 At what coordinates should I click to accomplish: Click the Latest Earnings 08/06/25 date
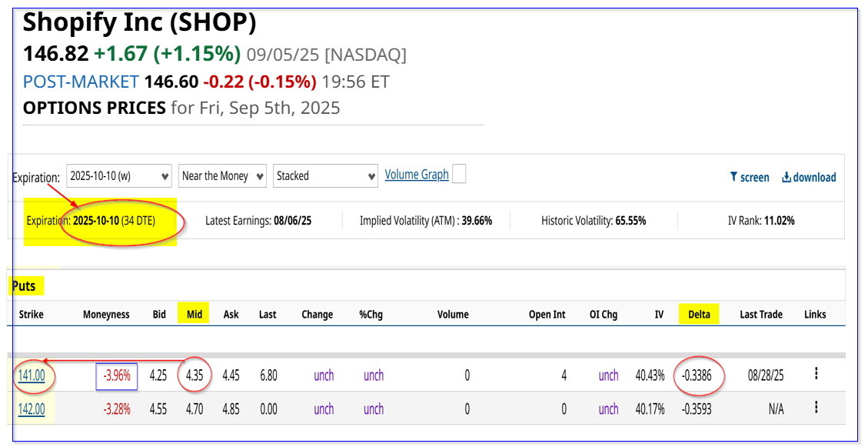[293, 221]
